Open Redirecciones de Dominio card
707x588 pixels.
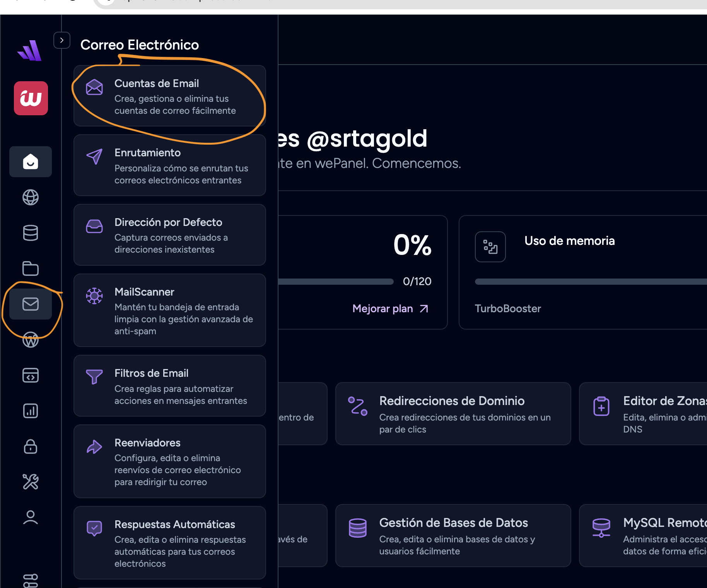click(453, 414)
